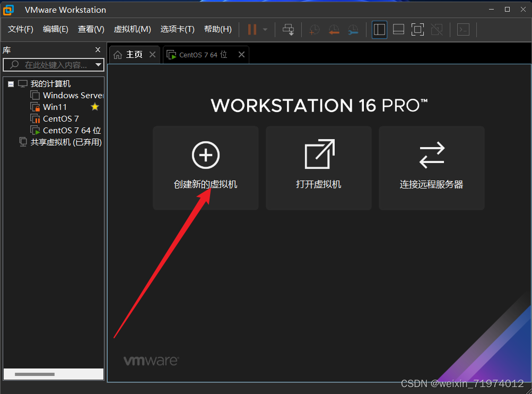Click the Windows Server VM icon
This screenshot has height=394, width=532.
(36, 96)
